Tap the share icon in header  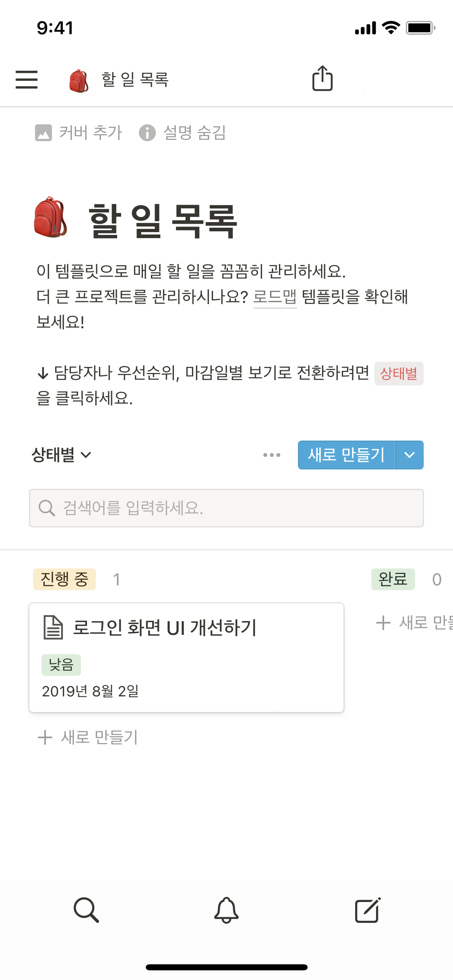[x=323, y=78]
